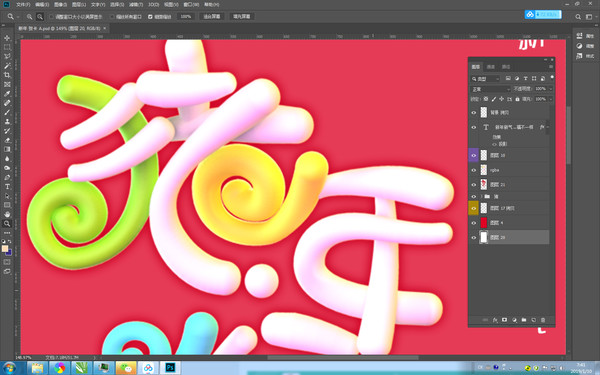Switch to the Channels tab
Viewport: 600px width, 375px height.
[x=491, y=67]
